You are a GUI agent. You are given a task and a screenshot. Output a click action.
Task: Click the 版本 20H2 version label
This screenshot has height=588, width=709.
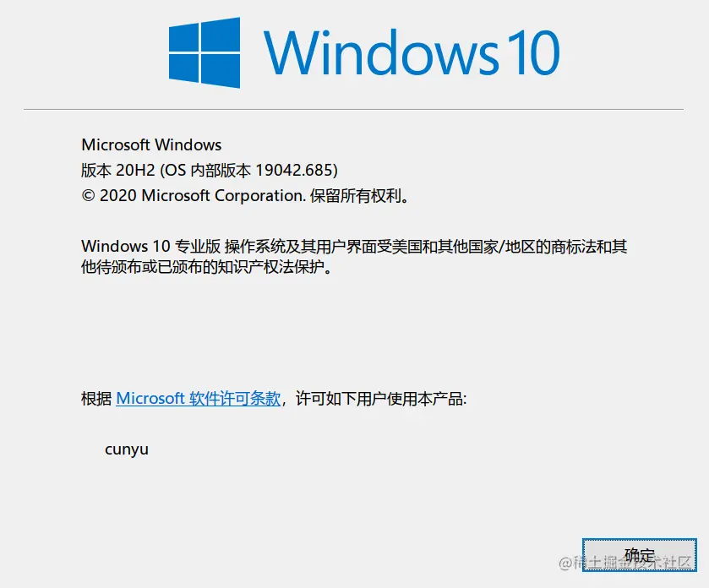point(118,171)
